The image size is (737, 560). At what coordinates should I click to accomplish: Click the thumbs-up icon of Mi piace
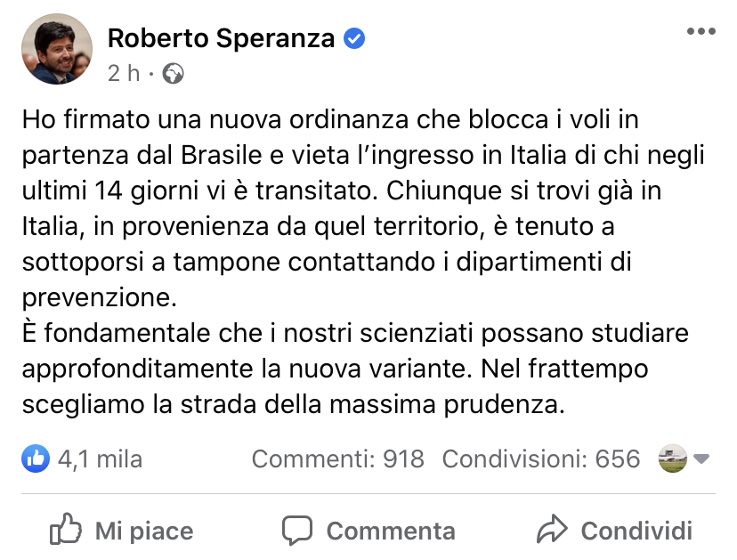click(x=66, y=532)
